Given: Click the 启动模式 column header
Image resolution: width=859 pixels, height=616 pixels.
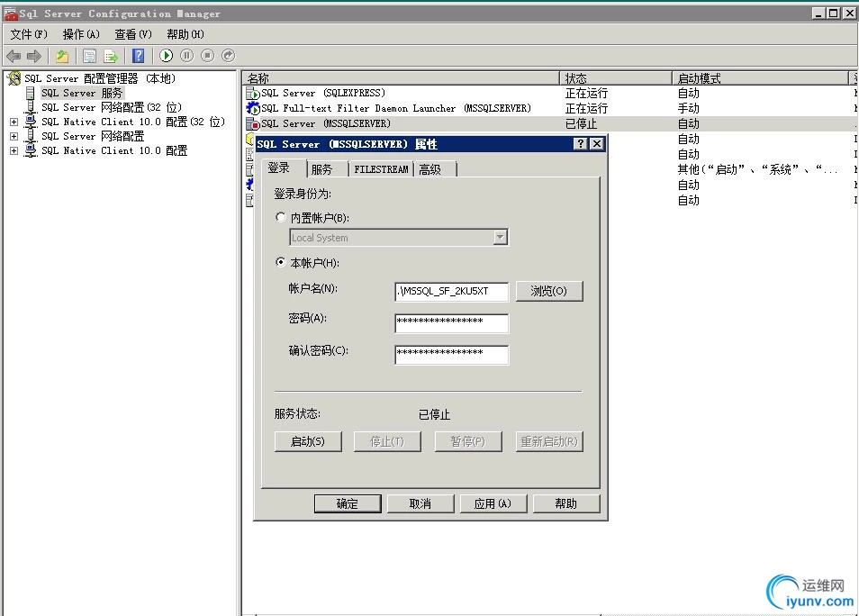Looking at the screenshot, I should tap(760, 77).
